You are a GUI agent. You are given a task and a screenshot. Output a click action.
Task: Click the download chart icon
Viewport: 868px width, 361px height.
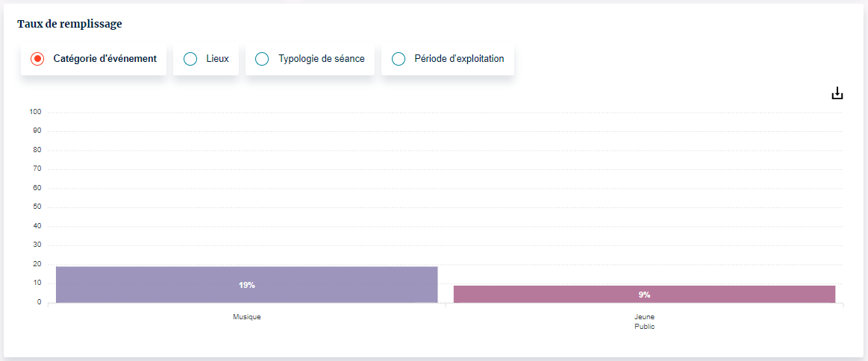pyautogui.click(x=837, y=93)
